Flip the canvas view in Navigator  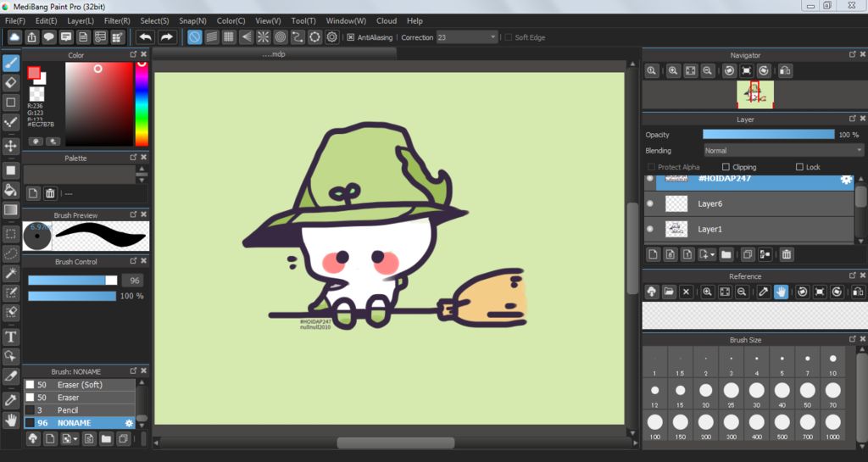click(x=784, y=71)
